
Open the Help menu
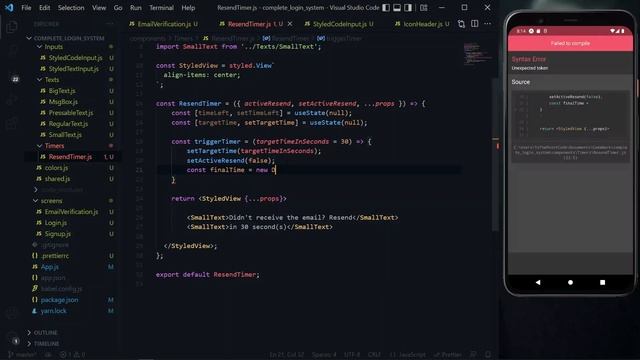tap(188, 8)
